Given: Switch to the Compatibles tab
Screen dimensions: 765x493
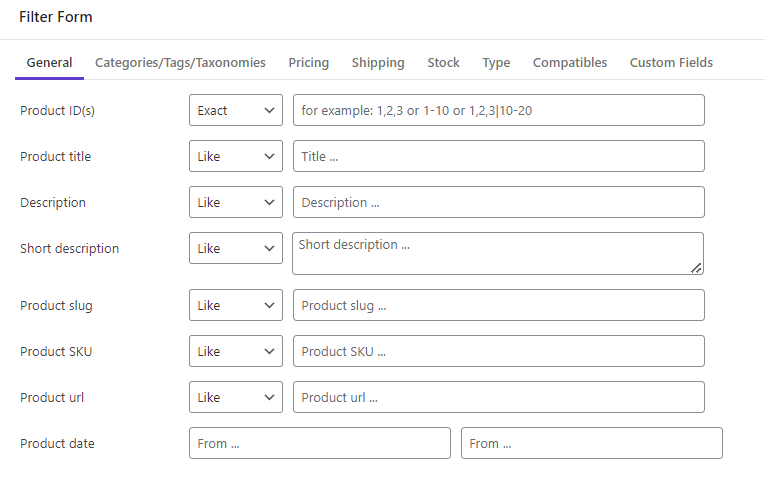Looking at the screenshot, I should pos(570,63).
